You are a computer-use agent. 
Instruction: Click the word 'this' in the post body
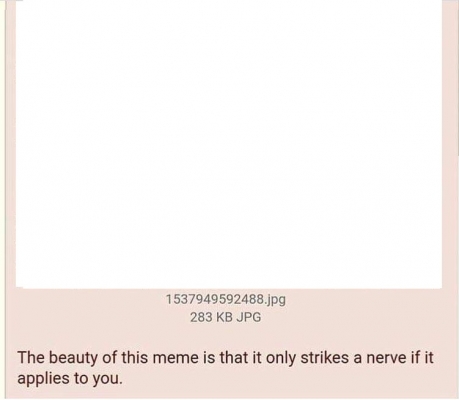(x=134, y=358)
